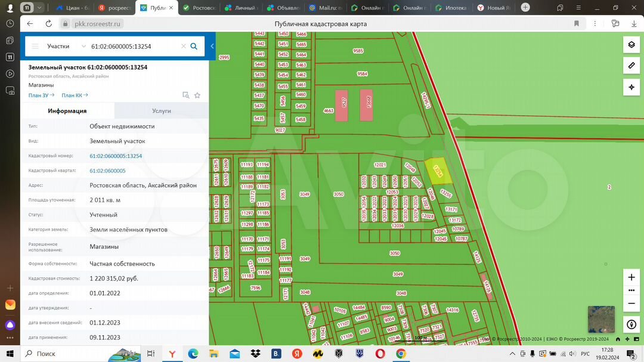This screenshot has width=644, height=362.
Task: Select the measurement ruler tool
Action: 631,66
